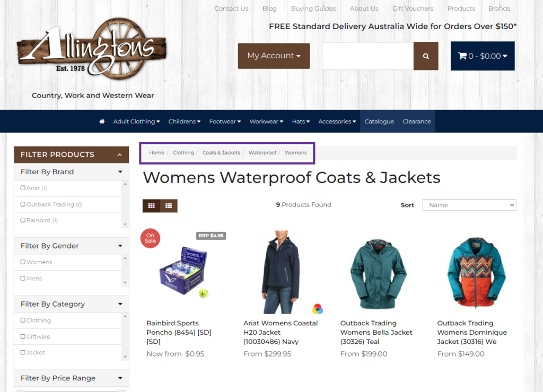Click inside the search text field

pyautogui.click(x=367, y=56)
